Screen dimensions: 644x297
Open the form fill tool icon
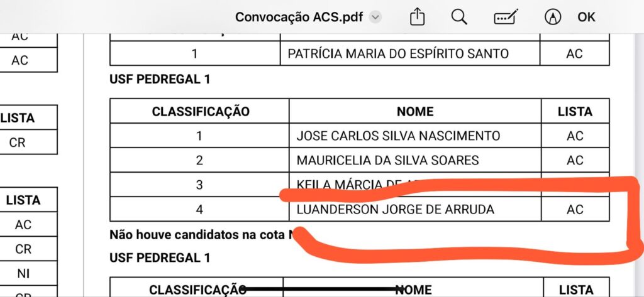pyautogui.click(x=506, y=17)
